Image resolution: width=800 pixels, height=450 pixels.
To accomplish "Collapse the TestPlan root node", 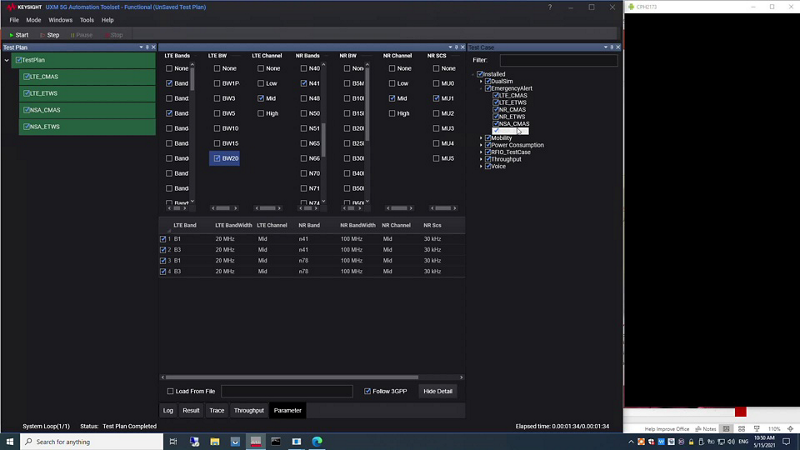I will (x=7, y=60).
